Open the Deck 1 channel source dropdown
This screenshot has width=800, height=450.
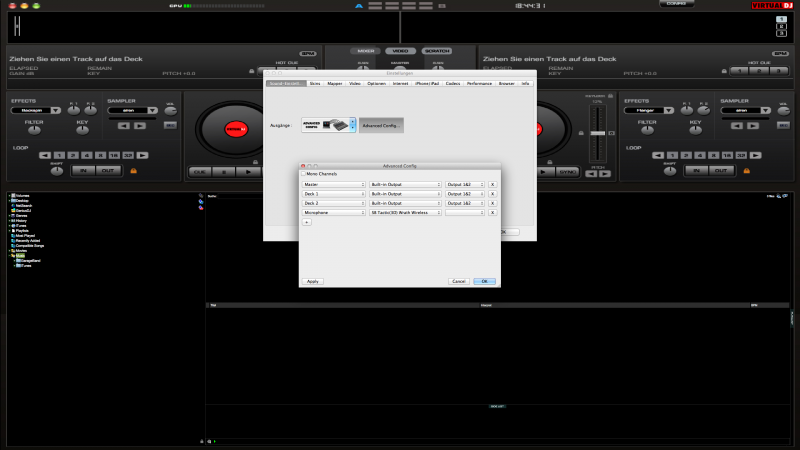point(334,194)
